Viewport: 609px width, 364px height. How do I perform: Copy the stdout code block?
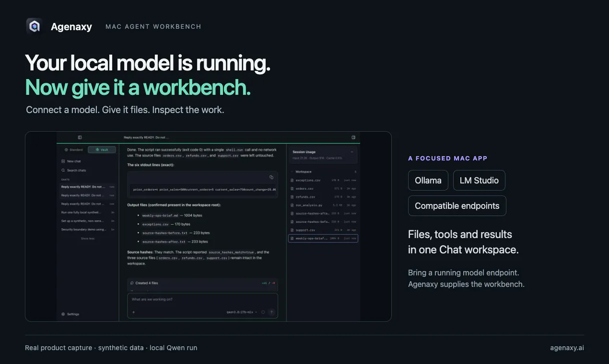[271, 177]
